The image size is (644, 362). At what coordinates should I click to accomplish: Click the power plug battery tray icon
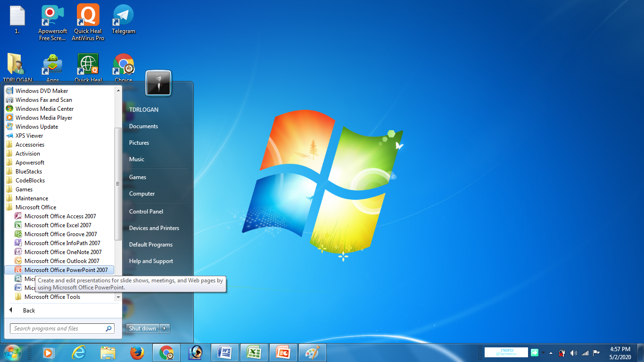(562, 353)
